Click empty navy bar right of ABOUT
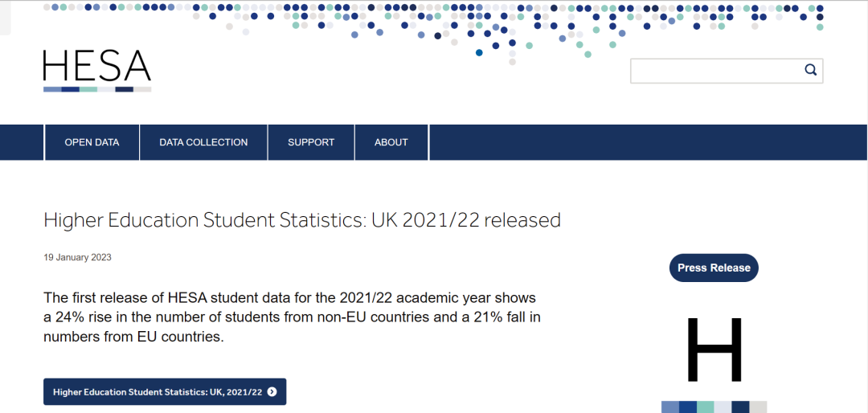This screenshot has height=413, width=868. click(643, 142)
